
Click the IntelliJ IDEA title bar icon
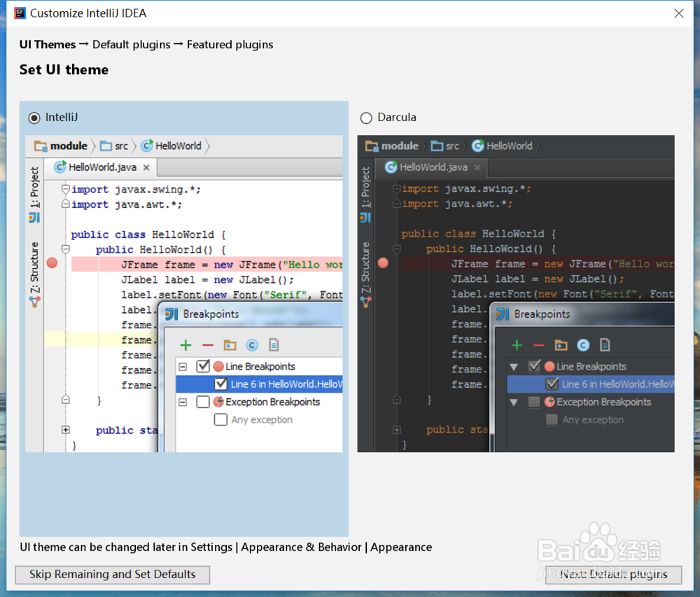[20, 13]
